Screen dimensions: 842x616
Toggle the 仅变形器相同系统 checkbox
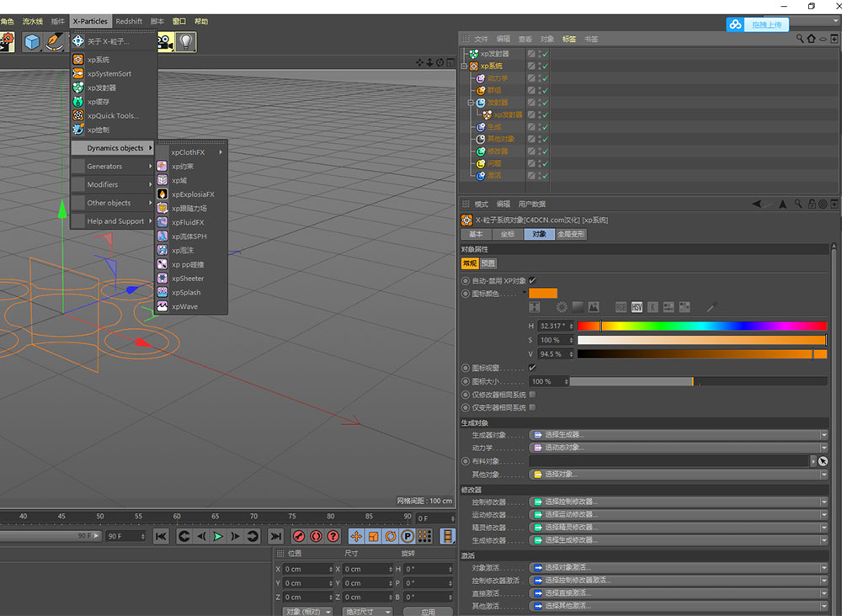[x=532, y=407]
